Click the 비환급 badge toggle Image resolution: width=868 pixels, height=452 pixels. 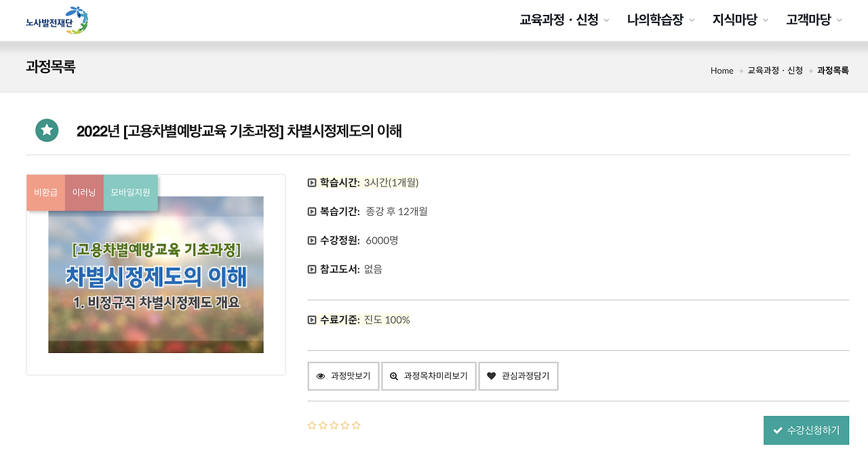[45, 192]
